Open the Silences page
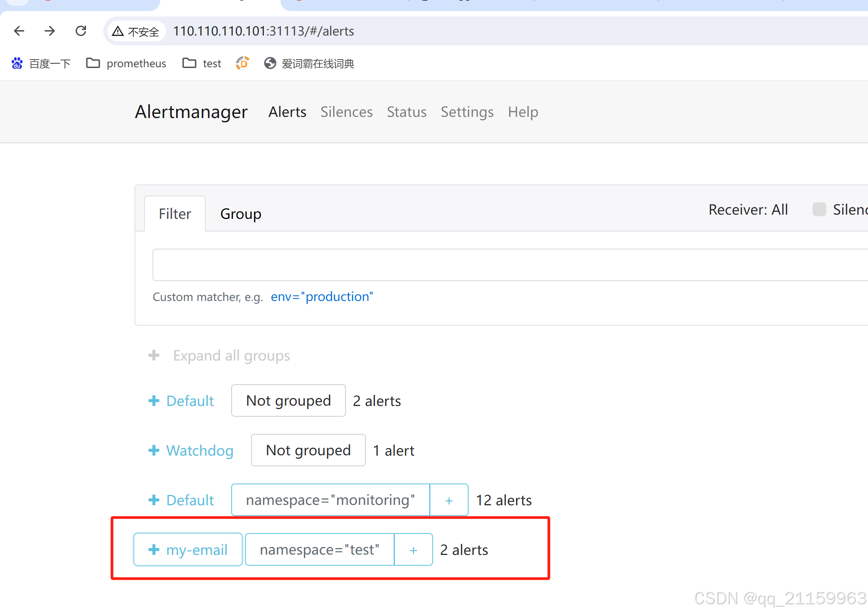The image size is (868, 613). click(x=346, y=112)
